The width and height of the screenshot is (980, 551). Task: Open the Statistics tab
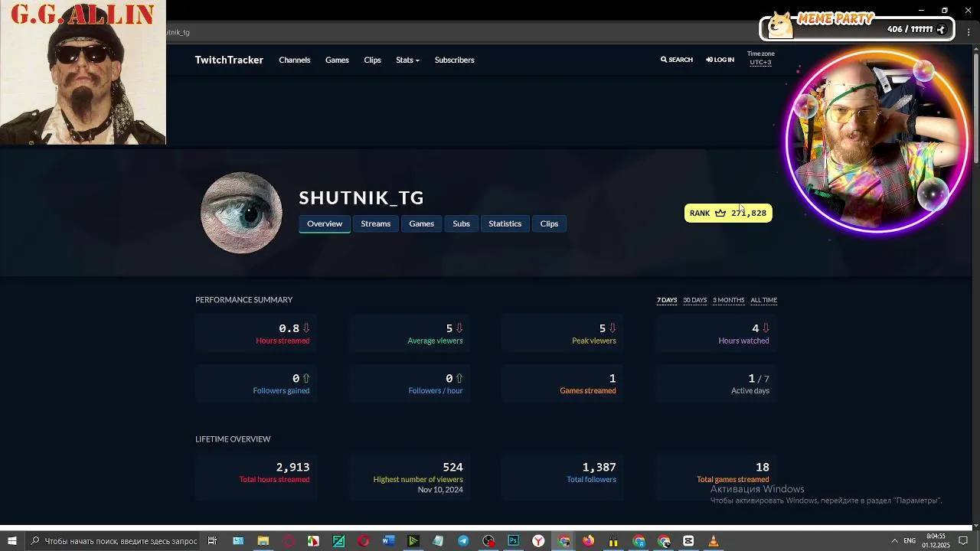click(505, 223)
